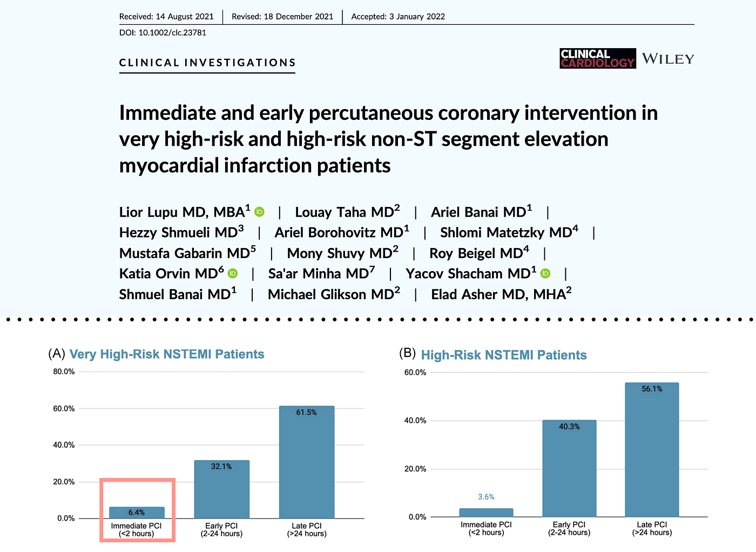
Task: Click the 56.1% Late PCI bar in chart B
Action: point(652,449)
